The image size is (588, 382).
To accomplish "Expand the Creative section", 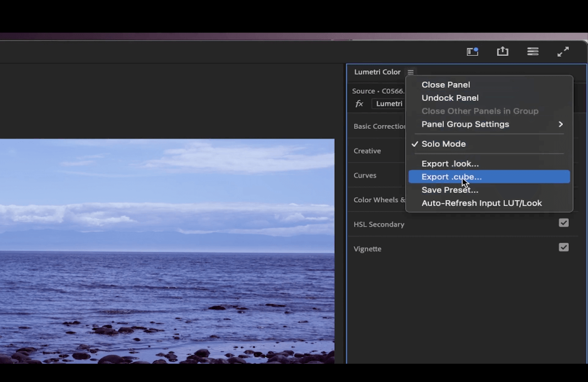I will [367, 151].
